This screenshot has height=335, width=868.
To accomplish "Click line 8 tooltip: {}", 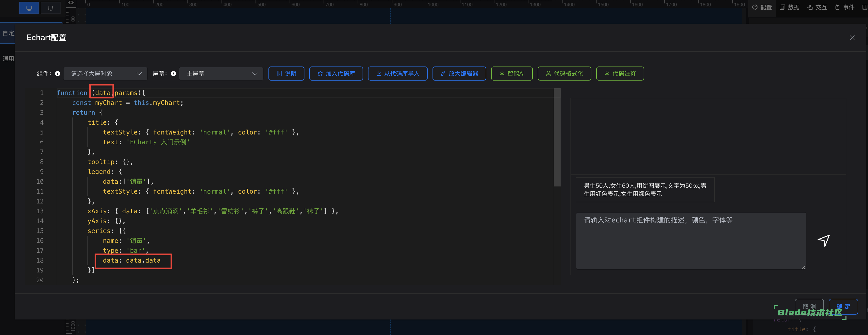I will pos(110,162).
